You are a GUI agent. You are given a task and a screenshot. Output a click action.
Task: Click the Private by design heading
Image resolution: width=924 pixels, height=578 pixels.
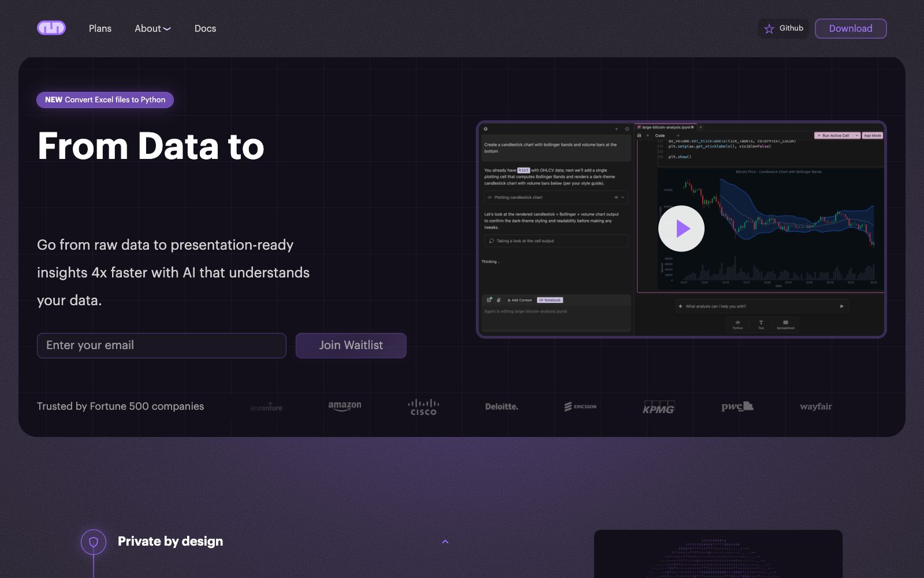point(170,541)
